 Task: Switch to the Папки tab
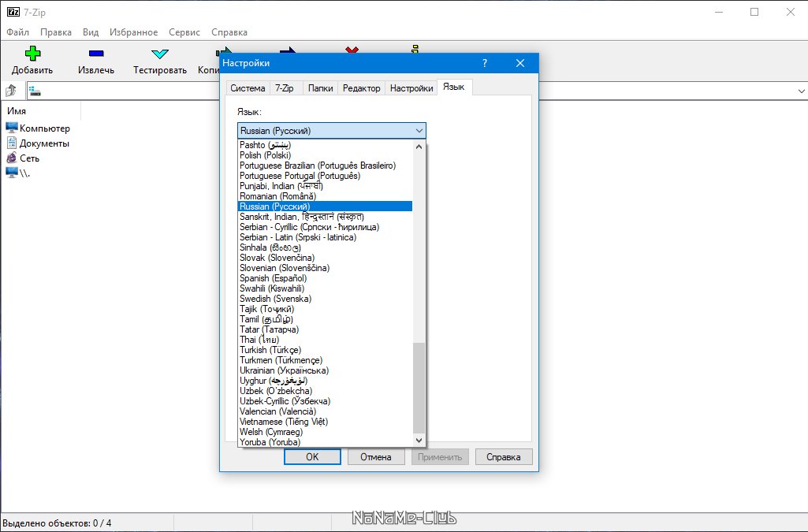pyautogui.click(x=320, y=88)
